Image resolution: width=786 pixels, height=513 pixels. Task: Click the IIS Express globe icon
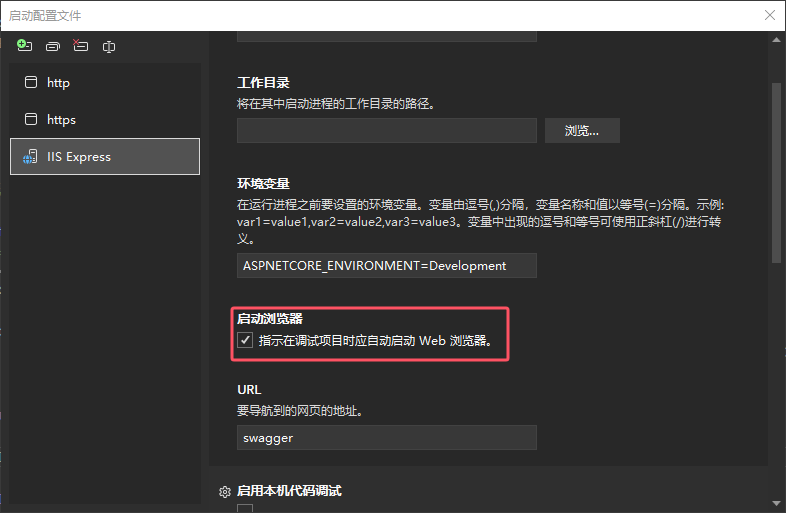(30, 156)
